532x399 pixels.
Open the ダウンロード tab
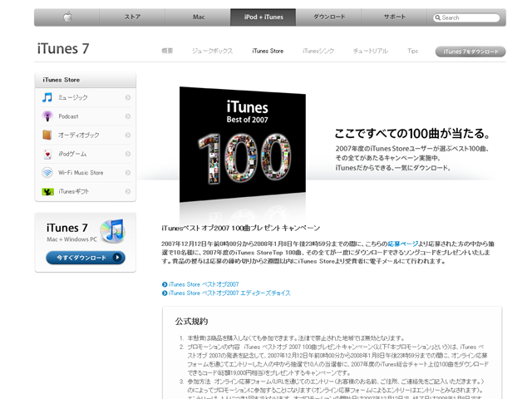[329, 17]
